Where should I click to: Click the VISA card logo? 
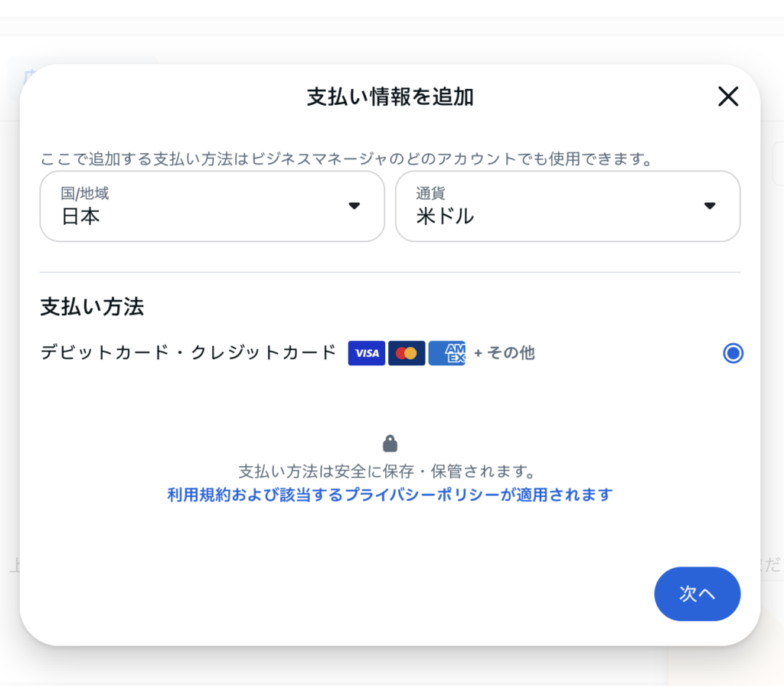(367, 353)
